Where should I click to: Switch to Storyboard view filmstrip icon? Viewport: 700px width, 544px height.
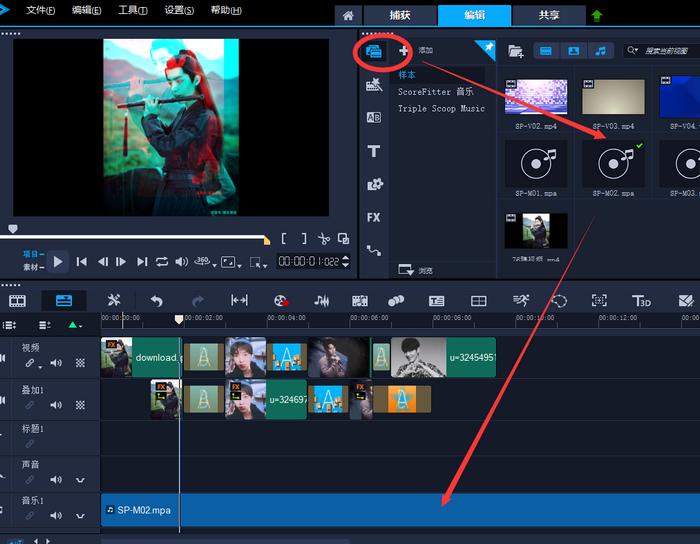click(17, 300)
